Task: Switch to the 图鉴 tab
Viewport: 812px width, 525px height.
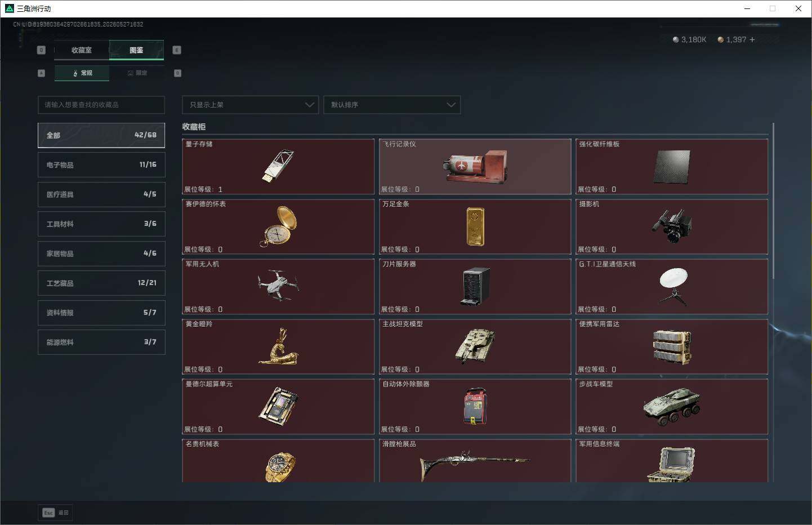Action: click(136, 50)
